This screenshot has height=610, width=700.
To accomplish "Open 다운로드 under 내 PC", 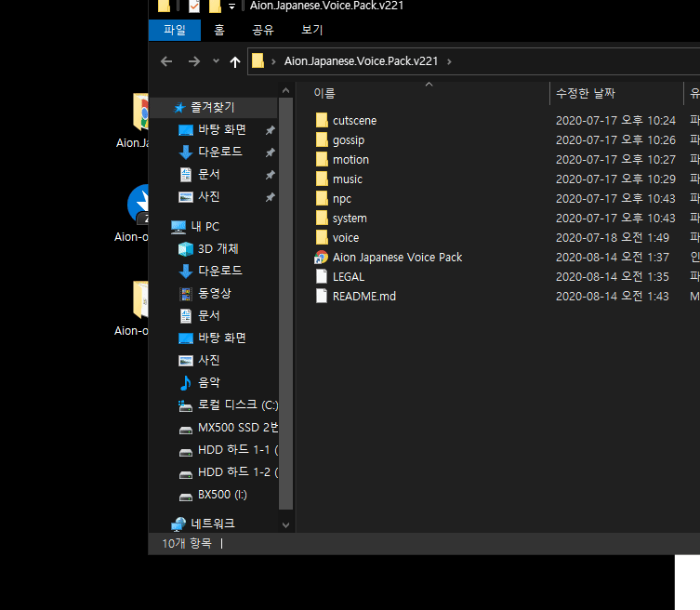I will point(220,271).
